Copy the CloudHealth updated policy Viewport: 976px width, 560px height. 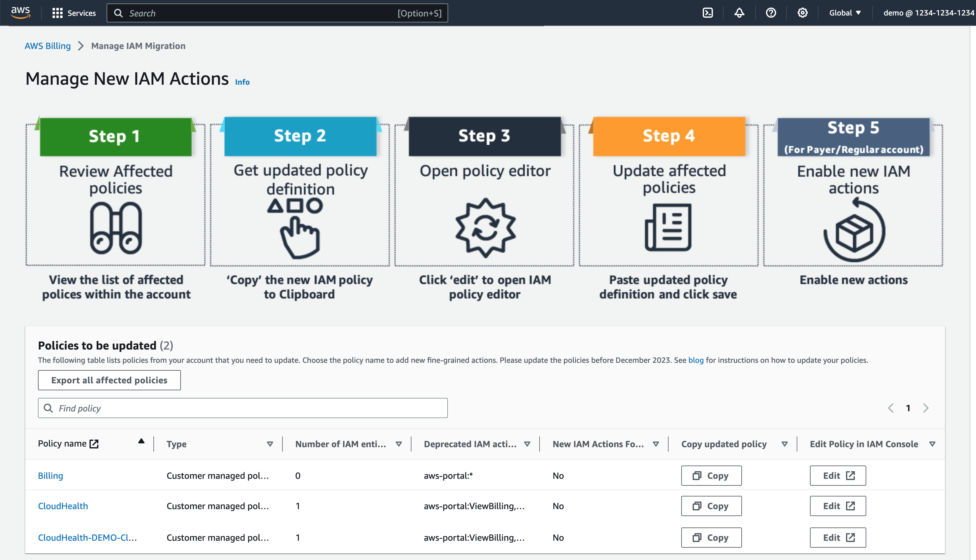[711, 506]
